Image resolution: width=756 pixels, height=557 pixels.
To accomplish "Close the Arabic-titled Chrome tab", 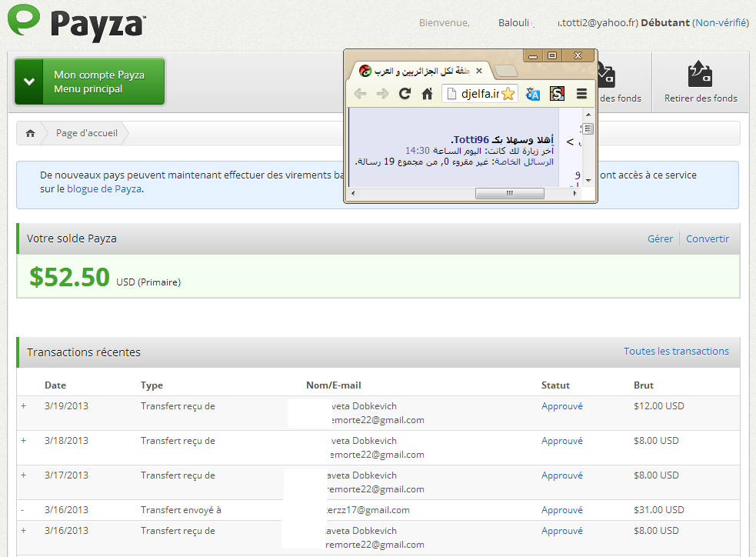I will 479,71.
